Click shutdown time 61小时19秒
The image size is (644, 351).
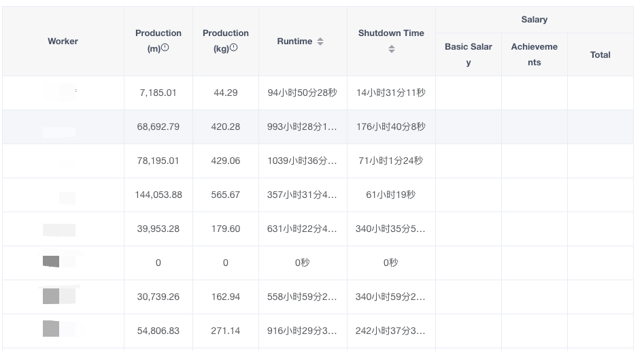point(391,195)
